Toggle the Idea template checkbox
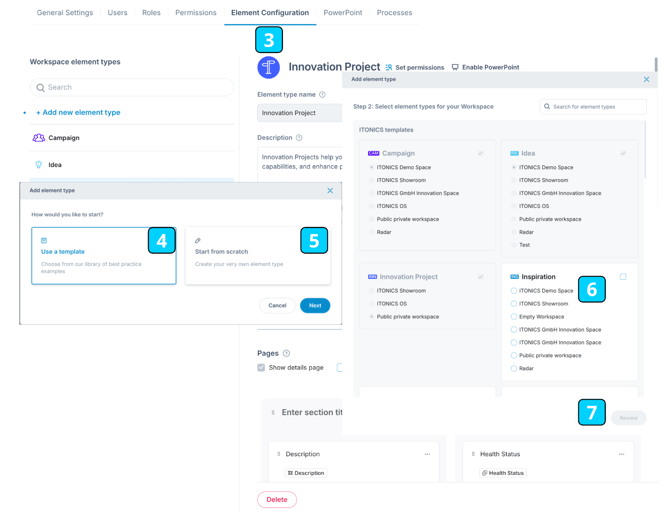Viewport: 670px width, 525px height. [x=623, y=153]
